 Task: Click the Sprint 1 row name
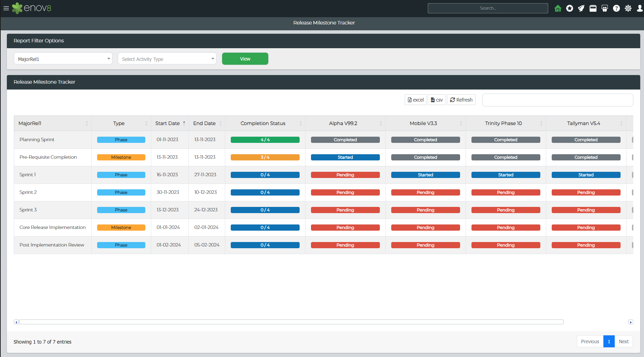pos(28,175)
